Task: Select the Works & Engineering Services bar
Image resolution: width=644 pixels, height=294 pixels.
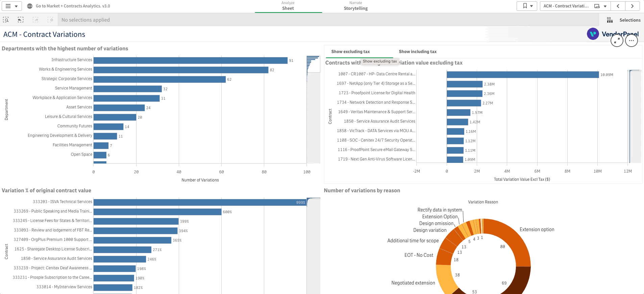Action: (x=181, y=70)
